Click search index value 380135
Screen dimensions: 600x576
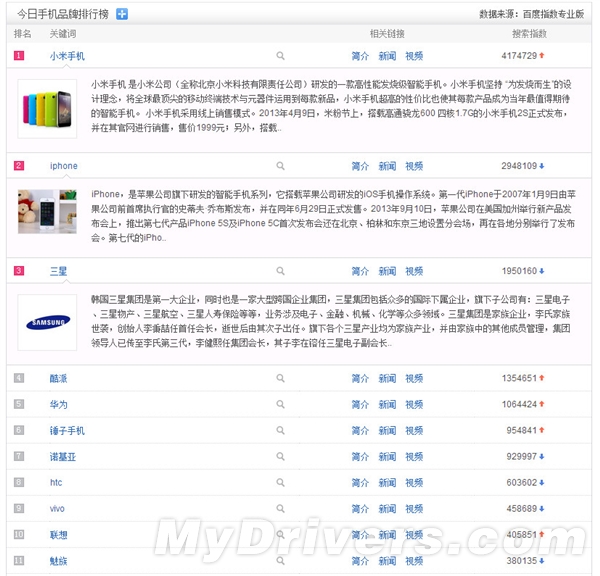(522, 561)
